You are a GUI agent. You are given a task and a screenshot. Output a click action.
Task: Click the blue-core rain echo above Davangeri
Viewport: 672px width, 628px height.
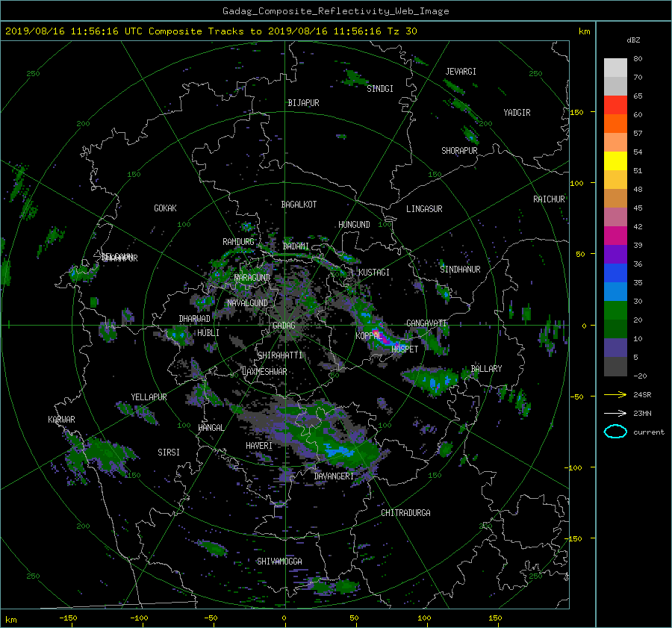coord(340,450)
